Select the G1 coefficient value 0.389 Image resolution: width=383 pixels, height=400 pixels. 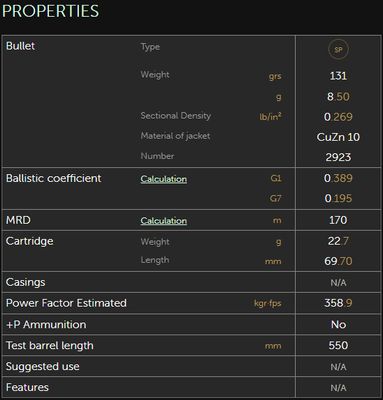[338, 178]
